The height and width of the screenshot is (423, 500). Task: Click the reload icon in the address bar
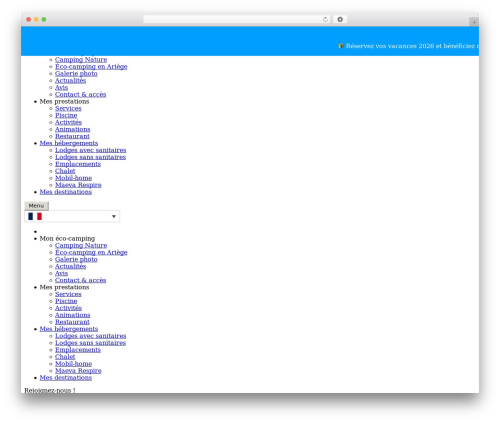pos(325,20)
